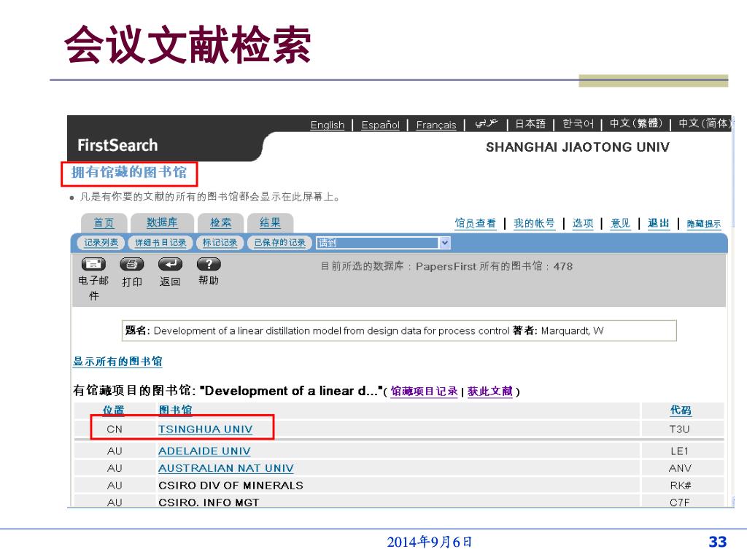Open 我的帐号 my account link
Screen dimensions: 747x560
click(534, 223)
